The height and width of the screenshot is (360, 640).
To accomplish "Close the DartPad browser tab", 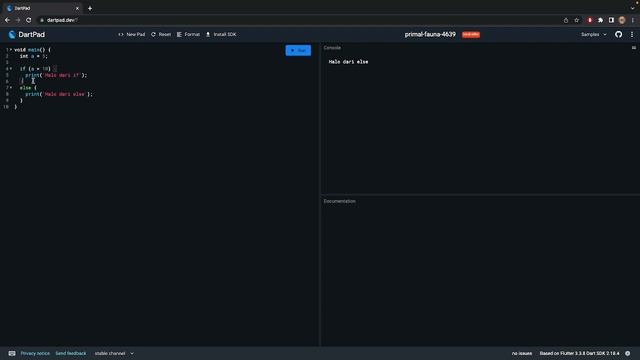I will point(77,8).
